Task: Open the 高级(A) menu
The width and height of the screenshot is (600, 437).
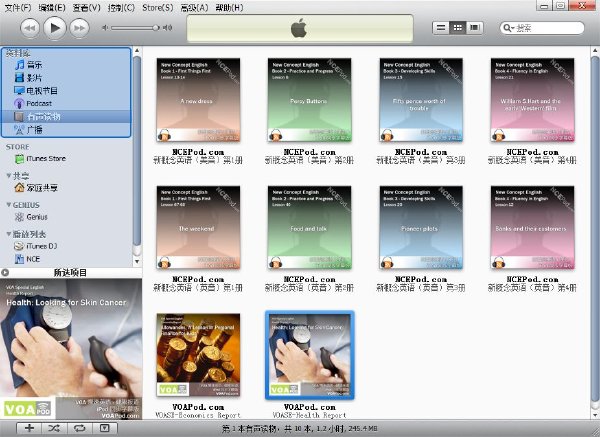Action: (194, 7)
